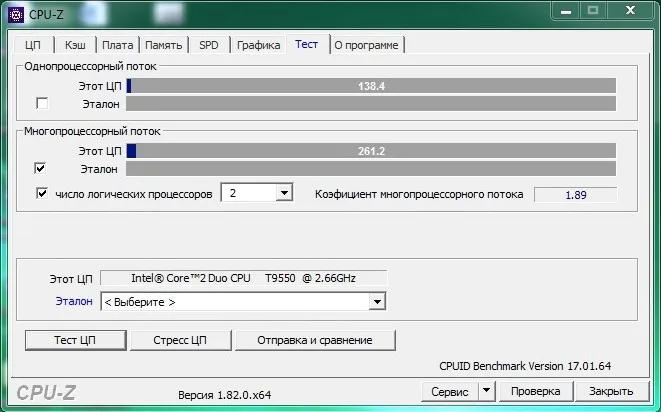
Task: Start benchmark with Тест ЦП button
Action: 75,340
